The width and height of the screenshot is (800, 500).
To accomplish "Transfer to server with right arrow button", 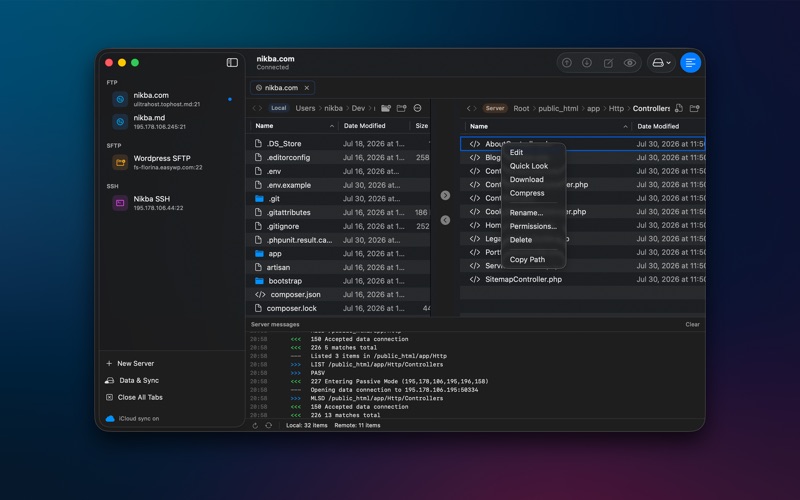I will coord(445,195).
